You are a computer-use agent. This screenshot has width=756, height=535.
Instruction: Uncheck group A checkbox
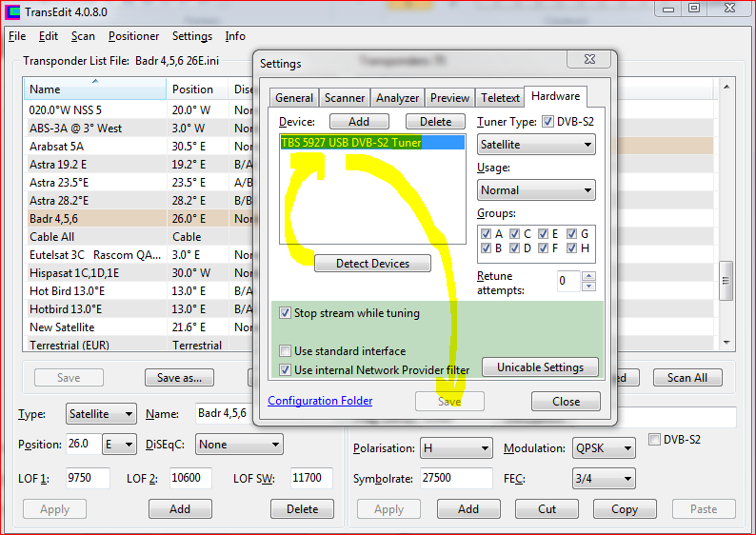[487, 234]
